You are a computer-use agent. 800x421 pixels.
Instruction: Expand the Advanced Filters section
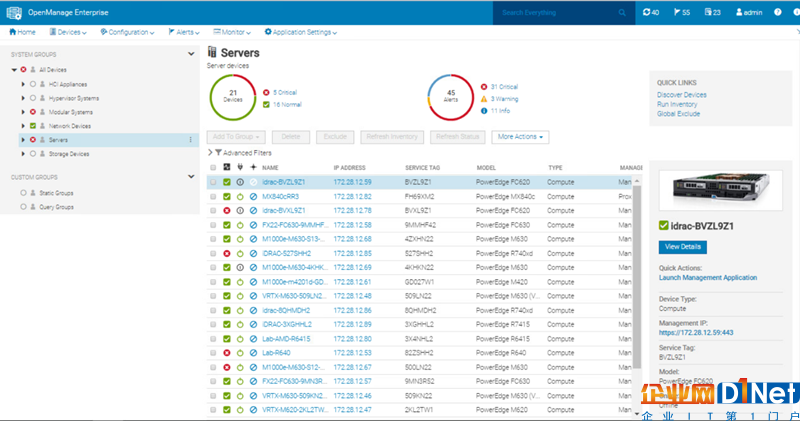(210, 153)
